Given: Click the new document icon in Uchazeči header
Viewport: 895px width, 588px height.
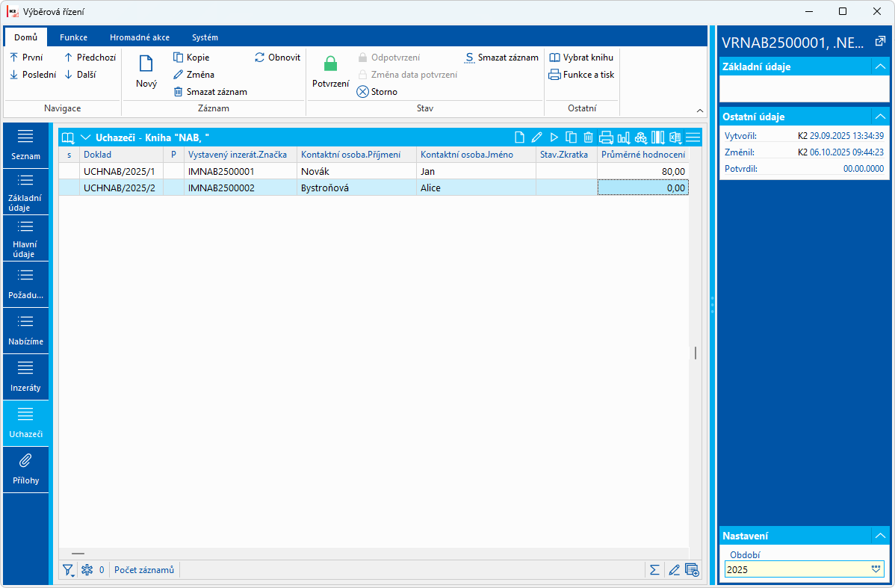Looking at the screenshot, I should point(519,137).
